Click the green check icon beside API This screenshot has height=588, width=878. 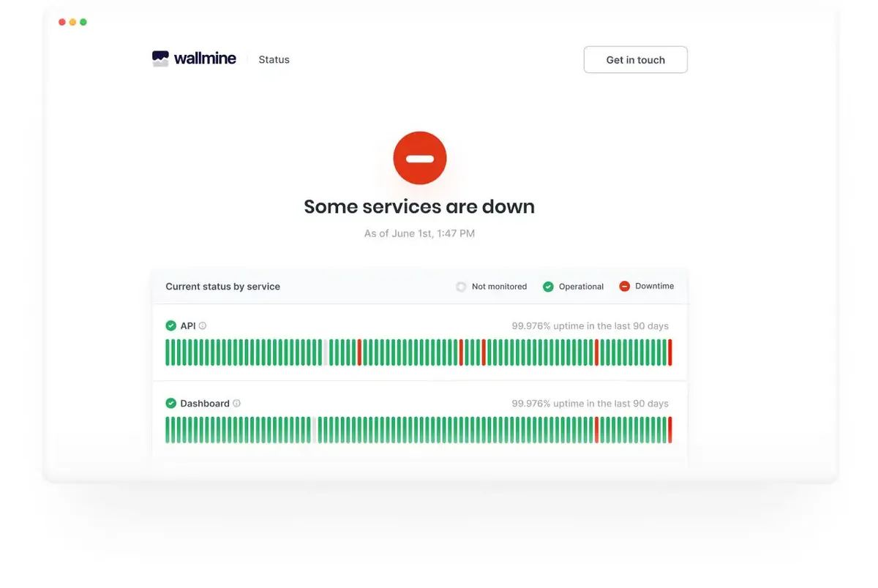(x=170, y=325)
